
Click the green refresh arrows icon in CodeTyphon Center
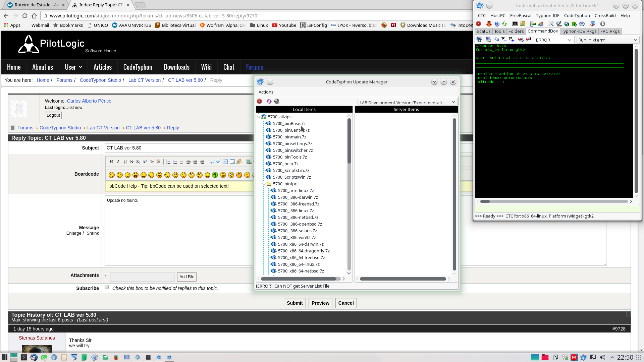(x=504, y=24)
